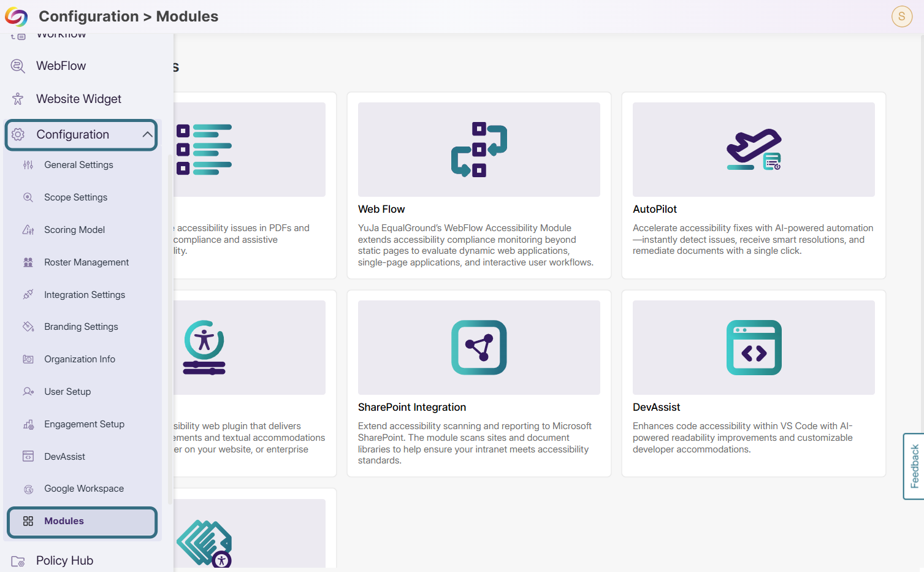Click the SharePoint Integration graphic

click(x=479, y=348)
